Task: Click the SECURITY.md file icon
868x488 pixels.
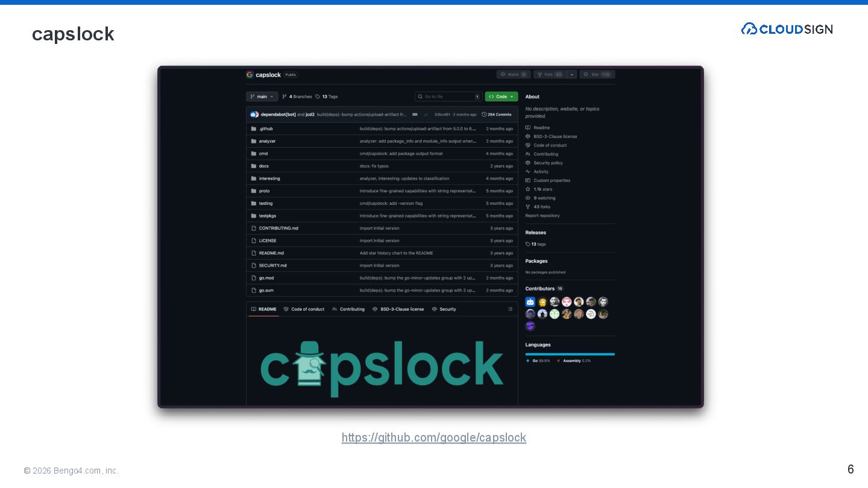Action: (254, 265)
